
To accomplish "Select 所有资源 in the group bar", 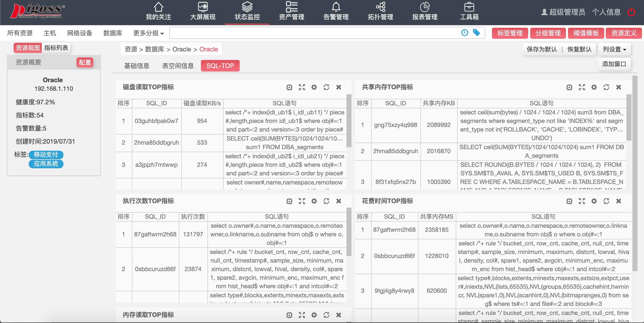I will (x=20, y=33).
